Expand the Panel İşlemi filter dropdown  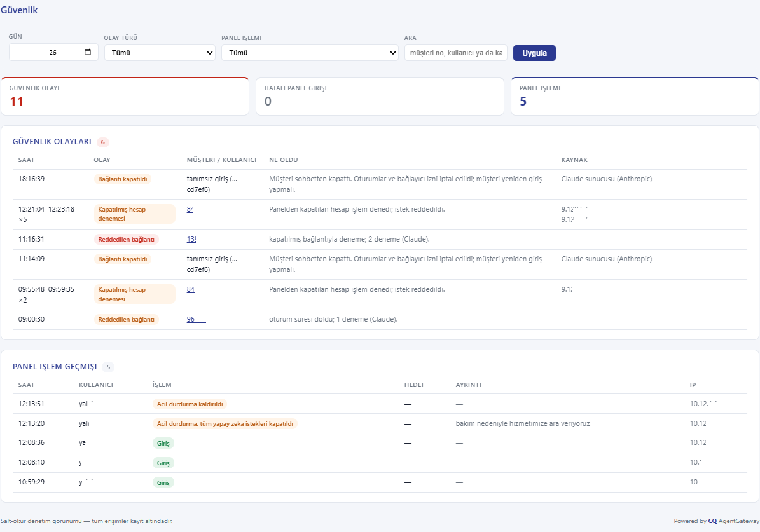310,53
